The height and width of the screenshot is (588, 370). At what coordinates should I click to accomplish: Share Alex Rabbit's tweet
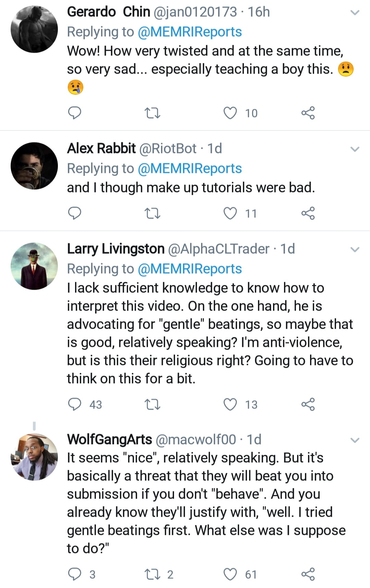[308, 213]
